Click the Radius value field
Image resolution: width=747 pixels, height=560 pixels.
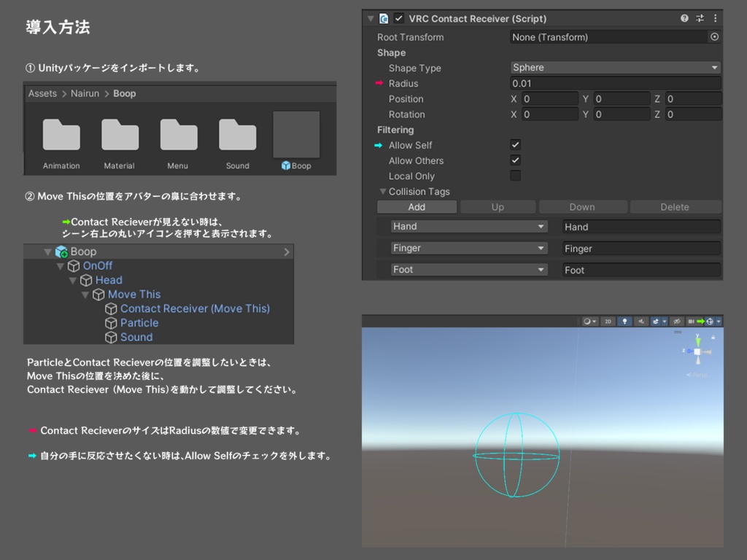(615, 83)
